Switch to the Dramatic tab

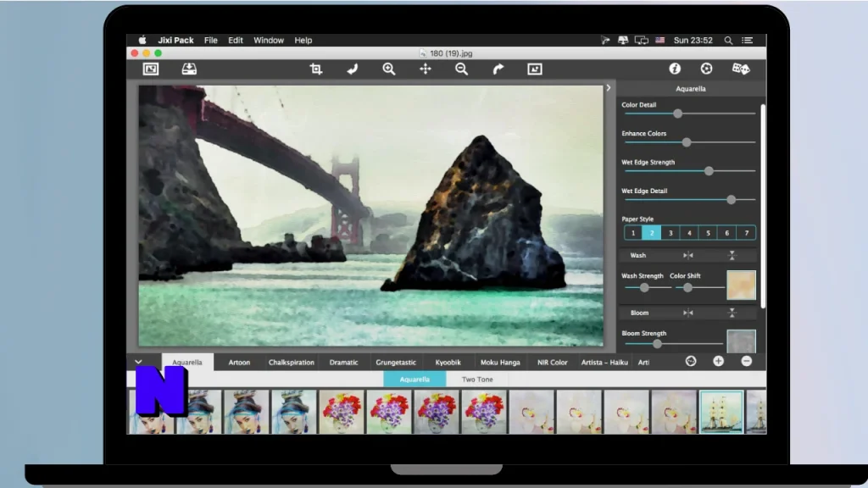(x=343, y=363)
